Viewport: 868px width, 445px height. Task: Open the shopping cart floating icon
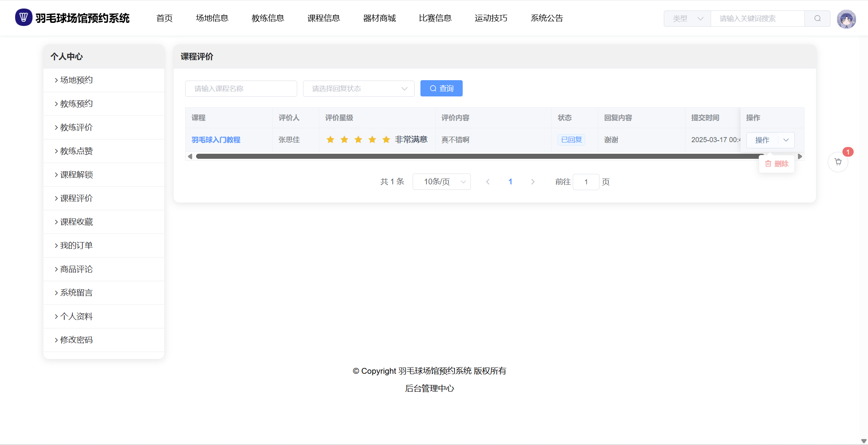[838, 162]
